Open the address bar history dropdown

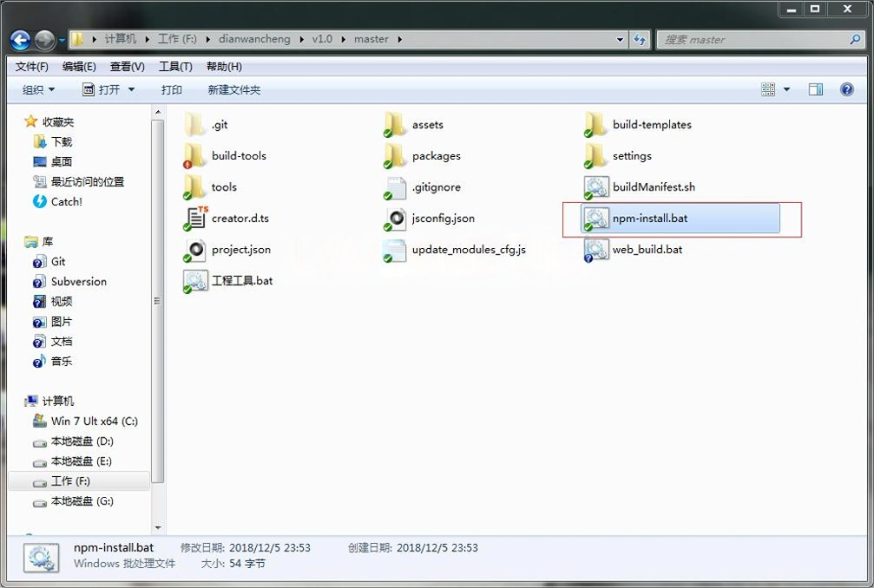(x=620, y=40)
